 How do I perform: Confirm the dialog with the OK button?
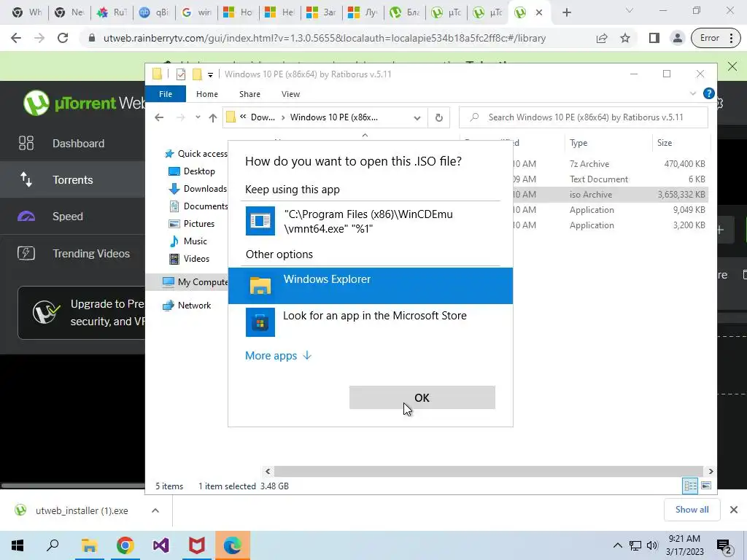coord(422,397)
